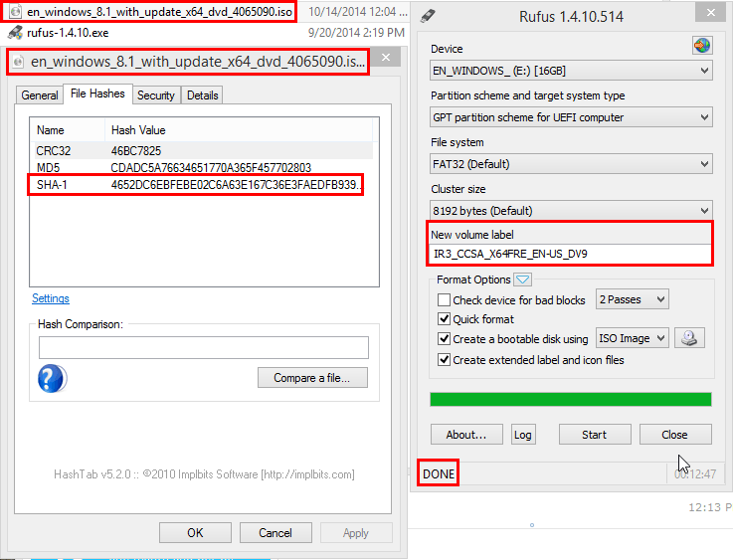Click the Rufus USB drive title icon

pos(428,16)
